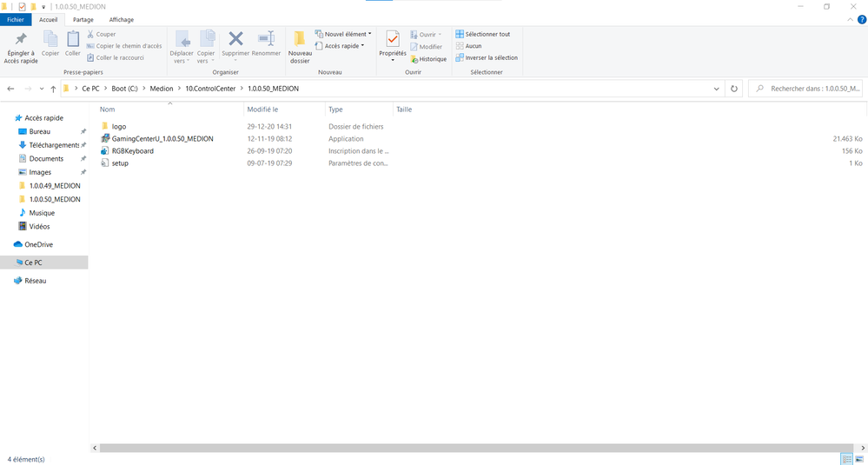The image size is (868, 465).
Task: Open the Propriétés icon
Action: 393,39
